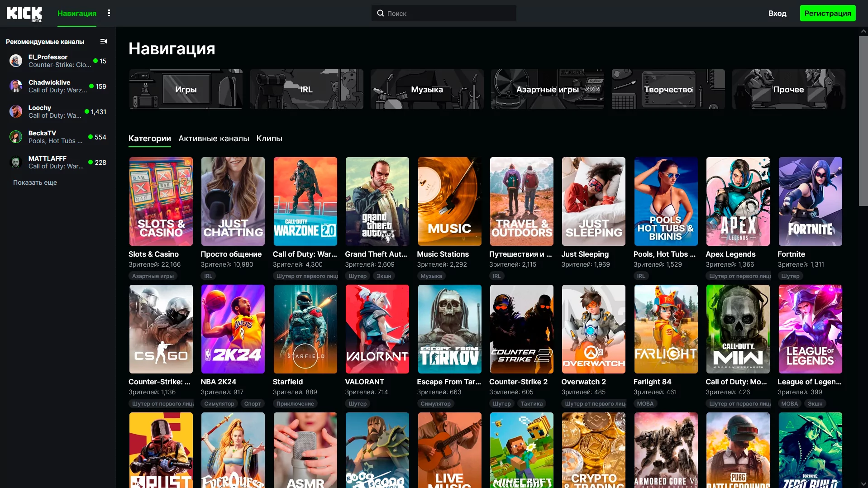Open the Азартные игры category banner
Viewport: 868px width, 488px height.
pyautogui.click(x=548, y=89)
